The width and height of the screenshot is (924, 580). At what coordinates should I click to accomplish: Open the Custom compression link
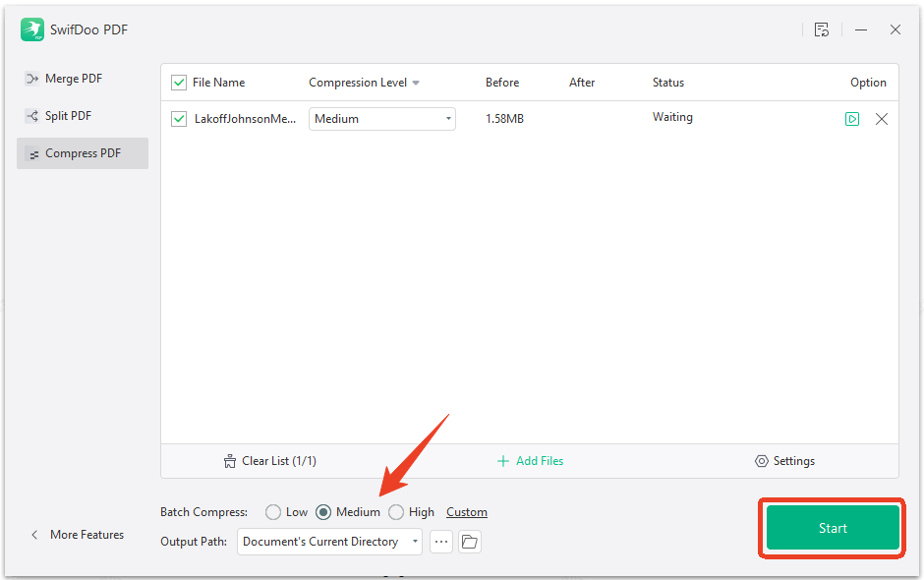tap(467, 512)
